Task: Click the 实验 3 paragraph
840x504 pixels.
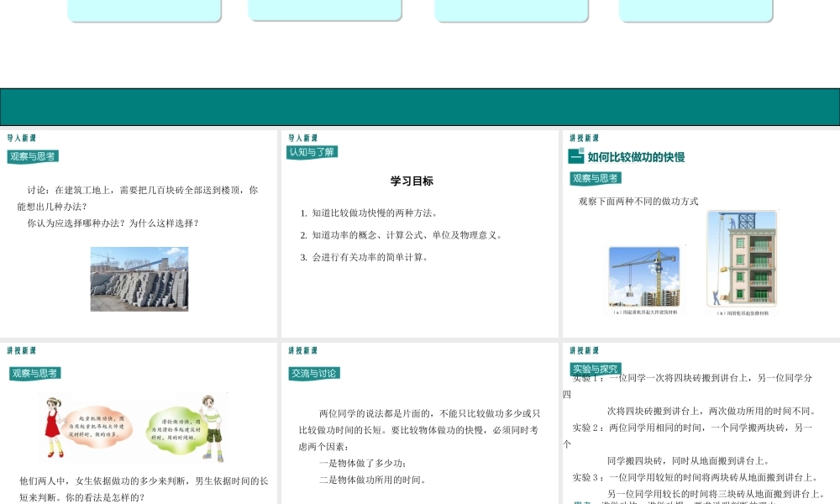Action: pyautogui.click(x=697, y=486)
